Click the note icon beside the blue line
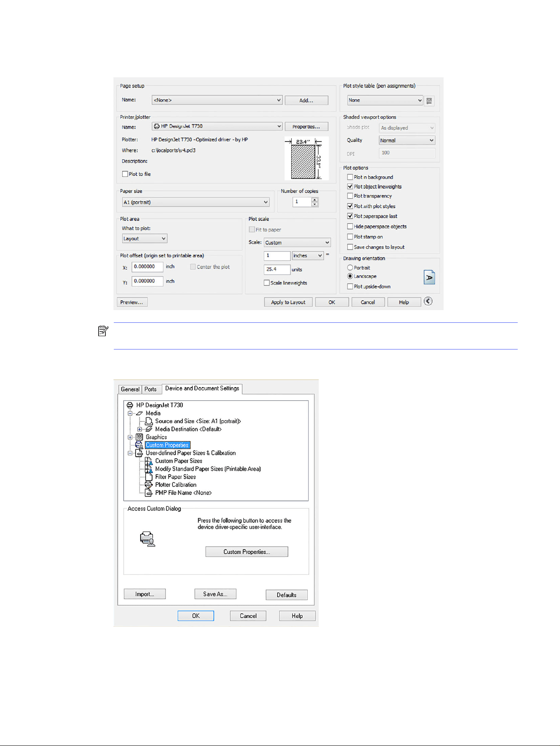Image resolution: width=560 pixels, height=746 pixels. 103,331
